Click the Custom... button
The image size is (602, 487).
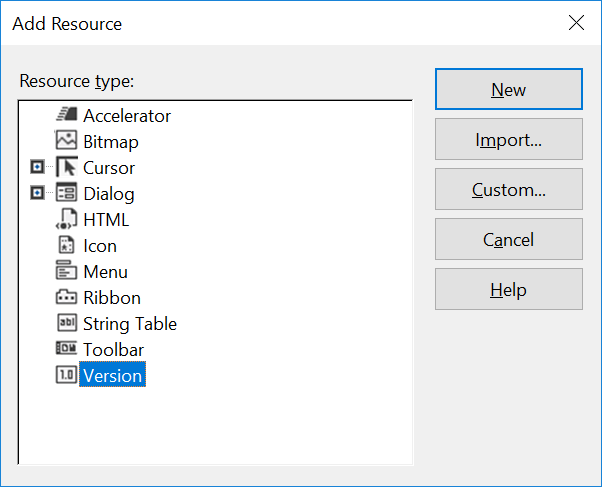[x=509, y=189]
